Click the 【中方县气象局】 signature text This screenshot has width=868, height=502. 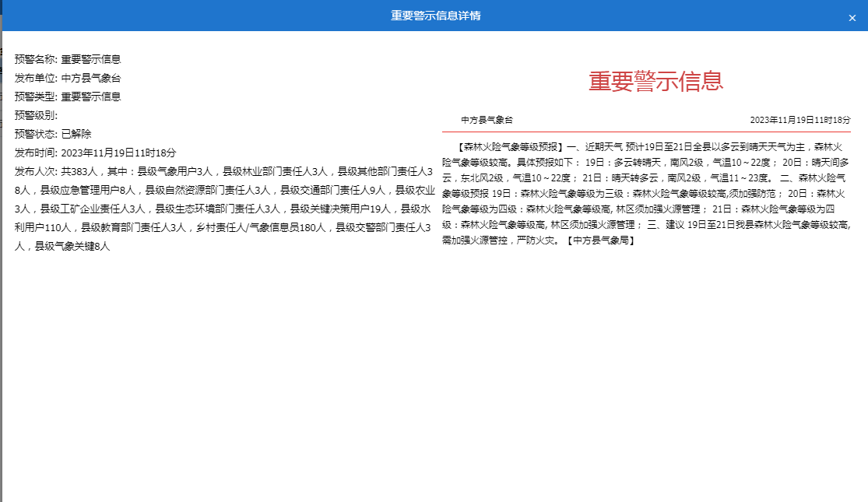coord(601,240)
